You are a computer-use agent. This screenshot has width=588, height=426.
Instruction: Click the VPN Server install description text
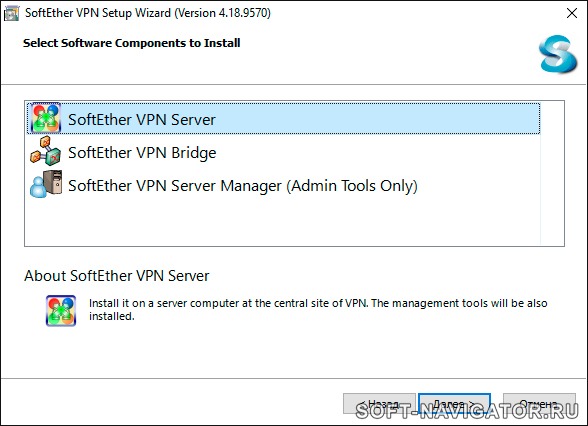coord(318,309)
